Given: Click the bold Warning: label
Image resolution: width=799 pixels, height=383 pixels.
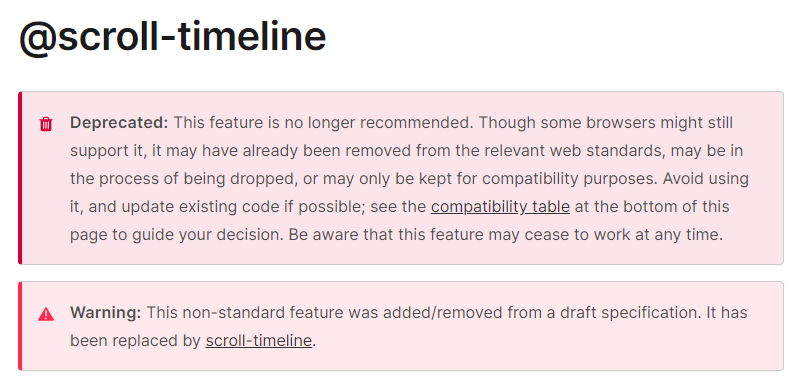Looking at the screenshot, I should (105, 313).
